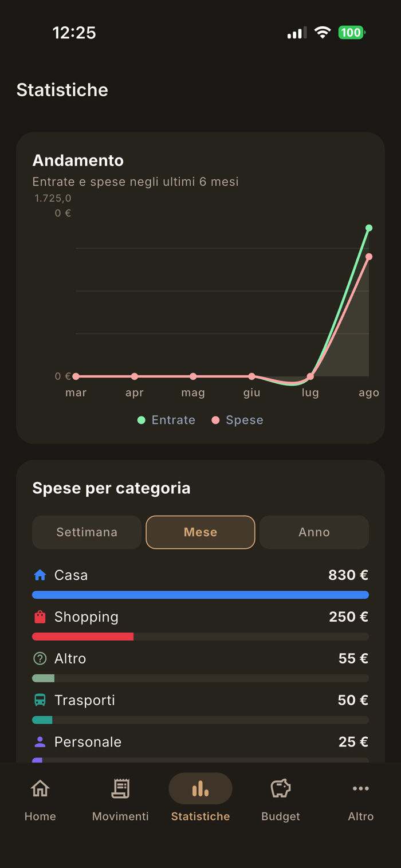Select the Mese period option

tap(200, 532)
